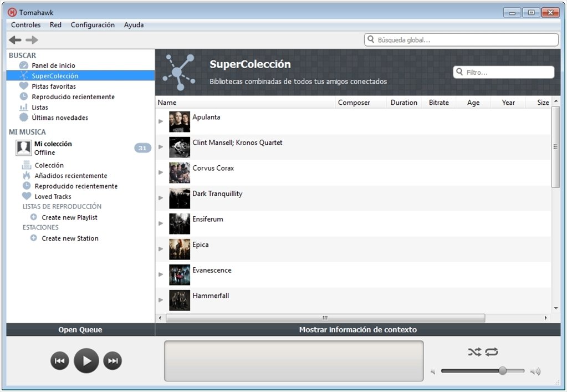Click the Colección list icon
The image size is (567, 392).
click(x=27, y=165)
